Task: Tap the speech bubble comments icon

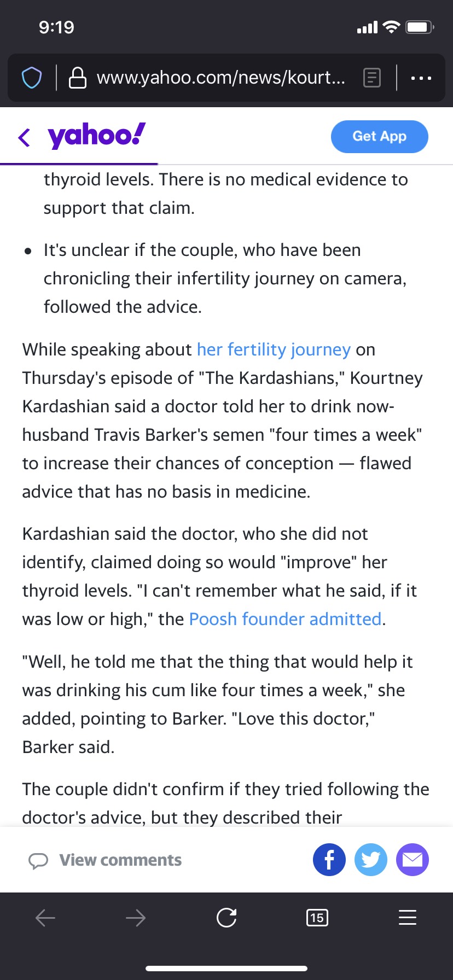Action: point(38,860)
